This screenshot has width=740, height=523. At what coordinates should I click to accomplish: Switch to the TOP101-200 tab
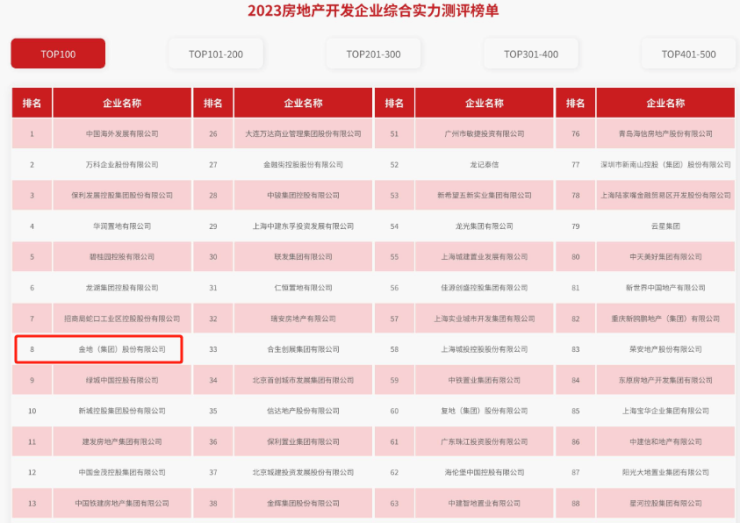[x=216, y=54]
